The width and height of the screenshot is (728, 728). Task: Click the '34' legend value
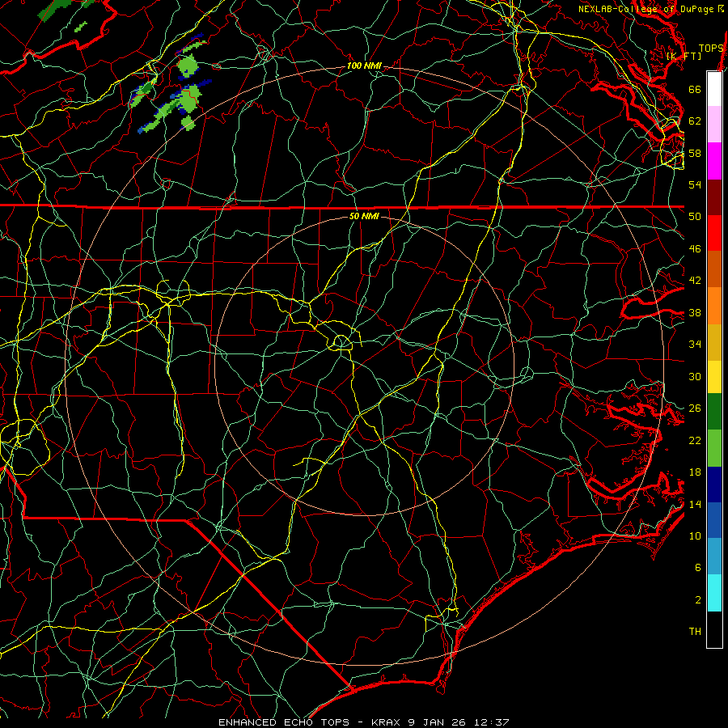click(695, 345)
